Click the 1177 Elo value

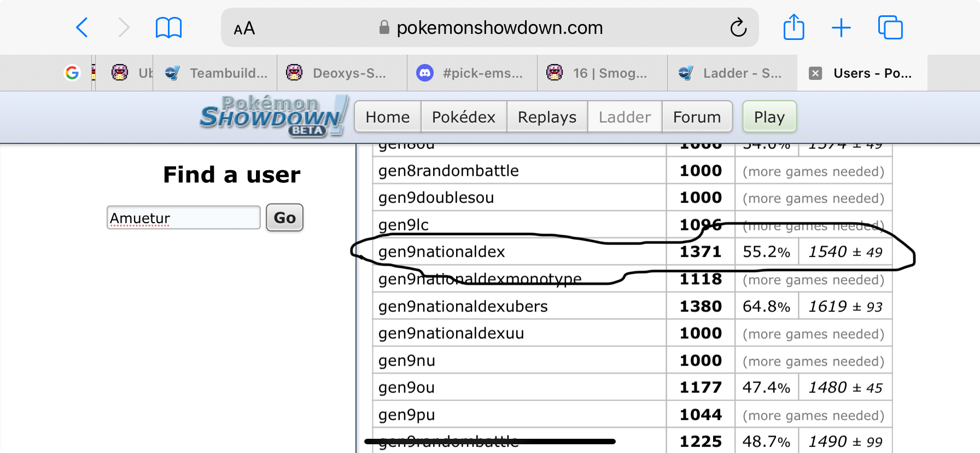coord(701,387)
